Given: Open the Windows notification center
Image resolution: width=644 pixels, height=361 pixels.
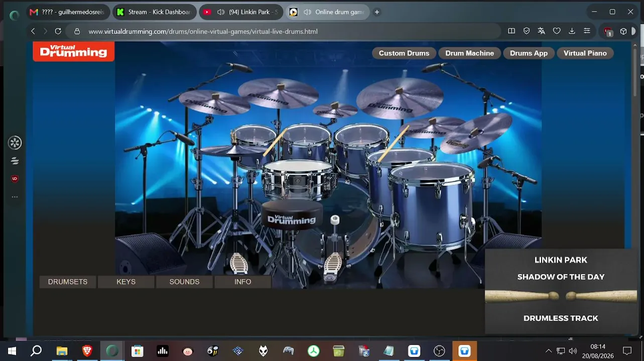Looking at the screenshot, I should [x=627, y=351].
